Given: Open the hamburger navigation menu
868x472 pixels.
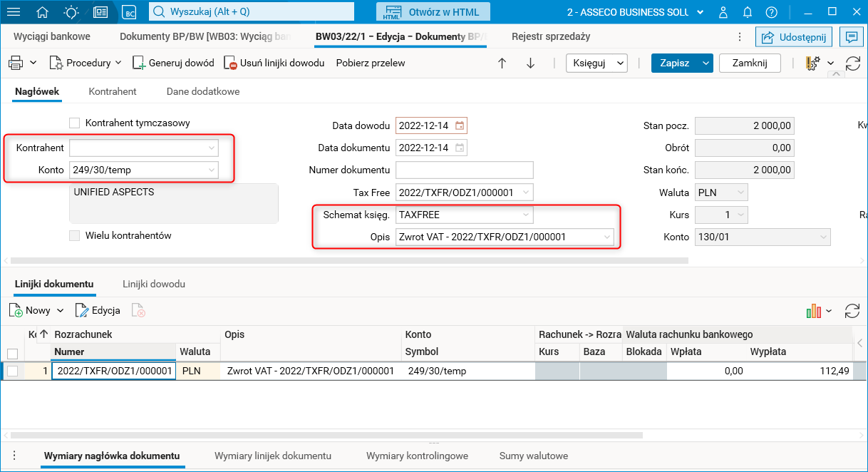Looking at the screenshot, I should point(14,12).
